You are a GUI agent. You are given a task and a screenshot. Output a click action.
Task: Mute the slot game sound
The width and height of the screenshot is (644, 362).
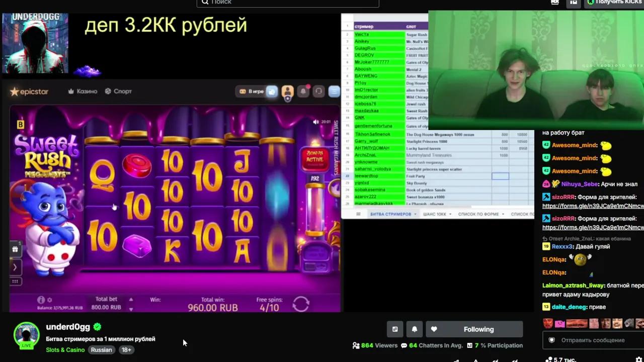pos(316,122)
